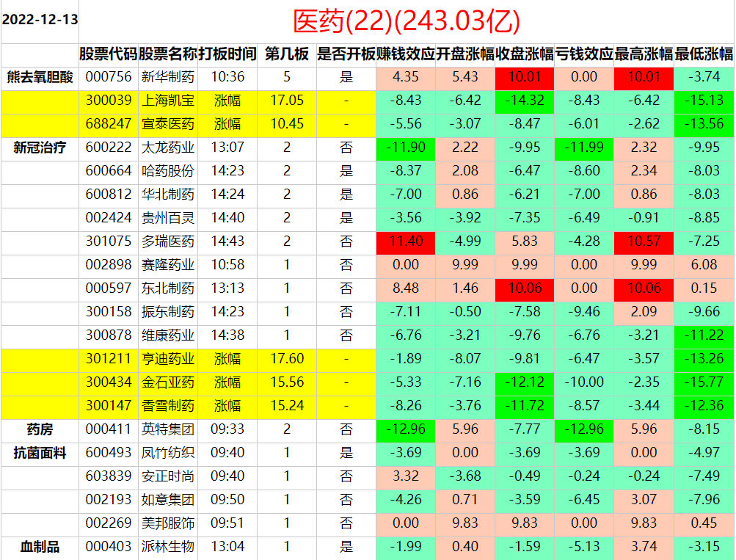Select the 打板时间 column header

tap(227, 54)
